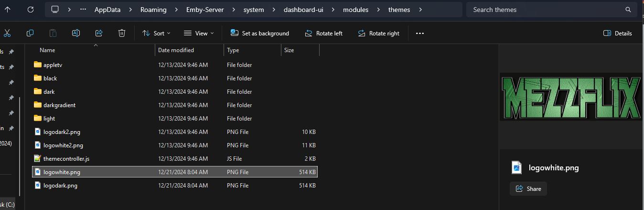Click the logodark2.png file icon
Viewport: 644px width, 210px height.
pyautogui.click(x=38, y=132)
